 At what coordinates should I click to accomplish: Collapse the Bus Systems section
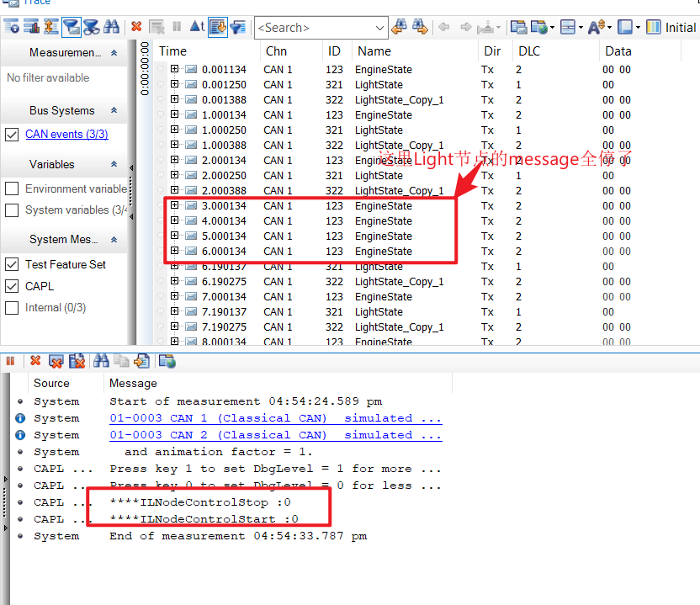coord(114,110)
